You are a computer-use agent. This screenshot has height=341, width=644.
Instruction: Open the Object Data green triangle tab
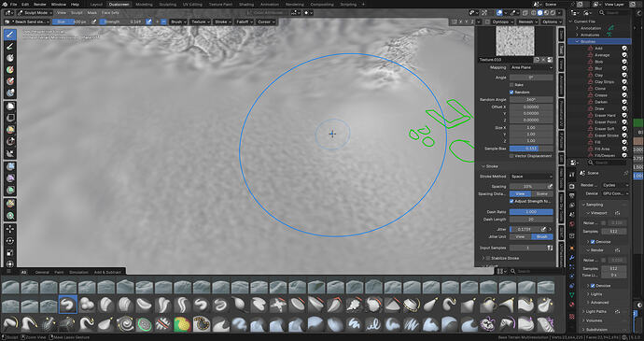[x=572, y=295]
